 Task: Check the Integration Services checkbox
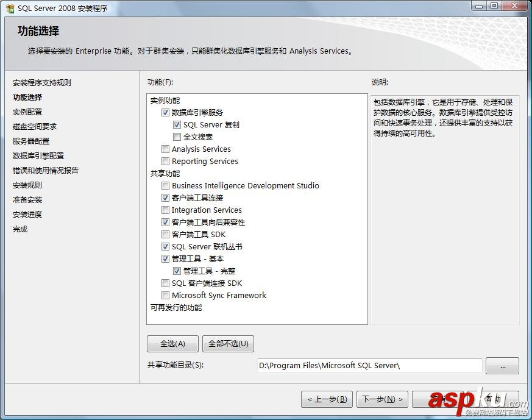(165, 210)
